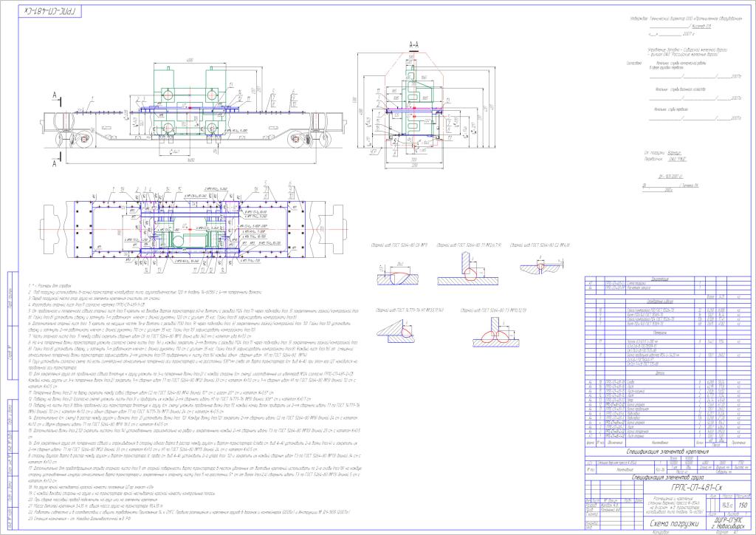Select the "Сварной шов ГОСТ 5264-80 С8" weld label
The height and width of the screenshot is (535, 756).
399,245
